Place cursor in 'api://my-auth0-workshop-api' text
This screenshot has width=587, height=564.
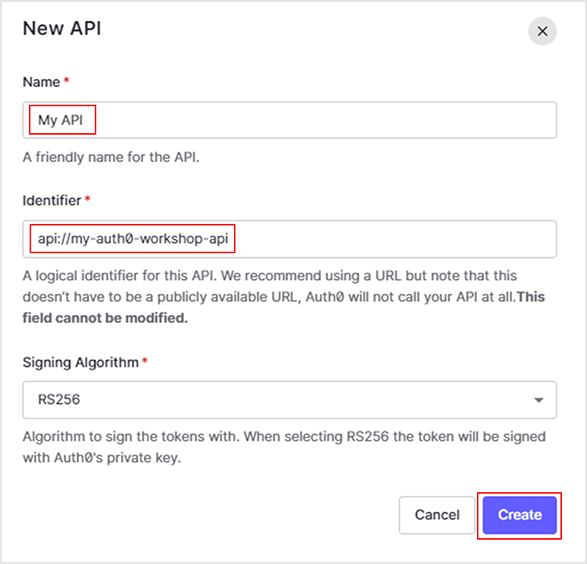[x=133, y=238]
